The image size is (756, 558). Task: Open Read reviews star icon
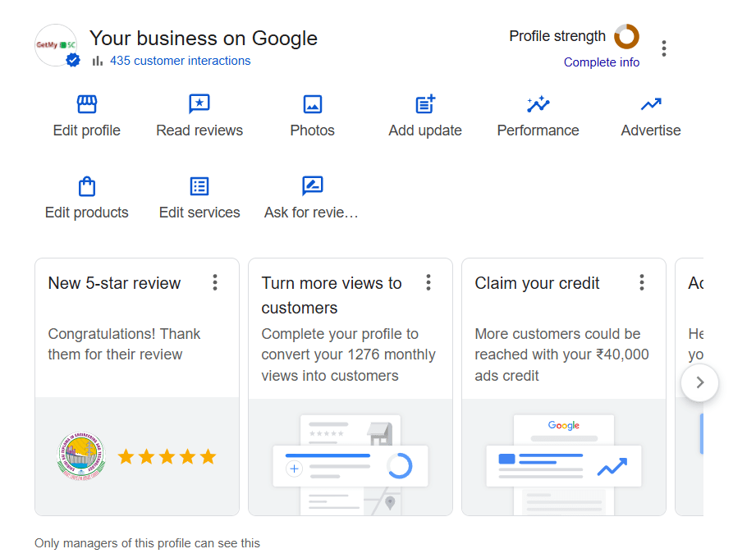199,103
